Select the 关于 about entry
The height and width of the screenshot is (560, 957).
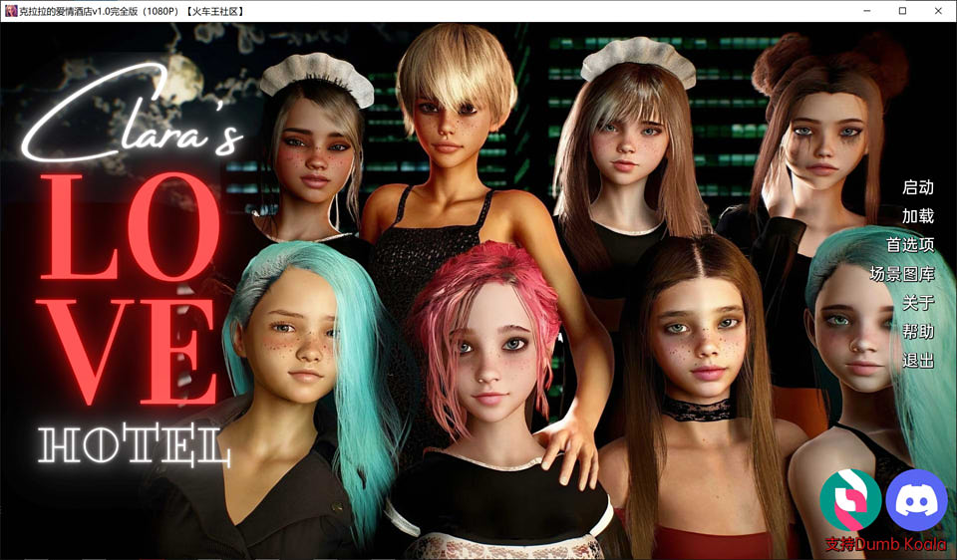(917, 303)
